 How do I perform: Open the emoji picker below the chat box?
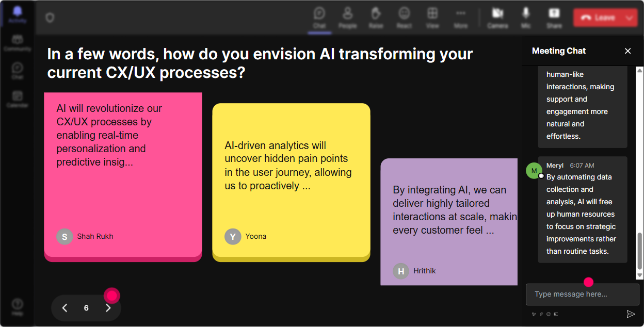[x=549, y=314]
